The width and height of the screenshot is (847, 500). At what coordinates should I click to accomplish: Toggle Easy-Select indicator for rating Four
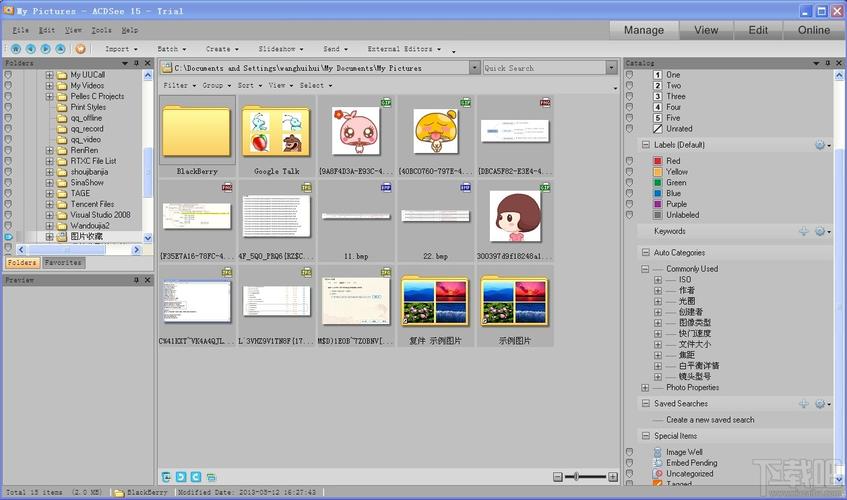[x=629, y=107]
